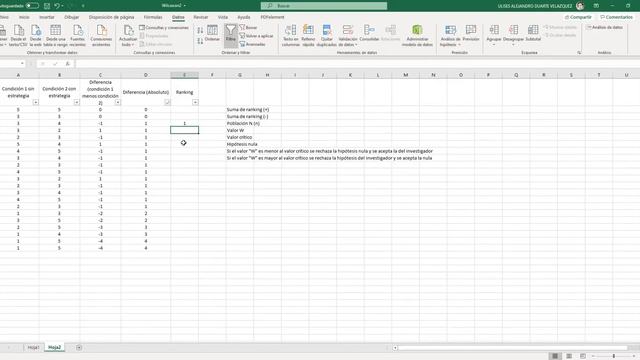Open Conexiones existentes

coord(101,35)
